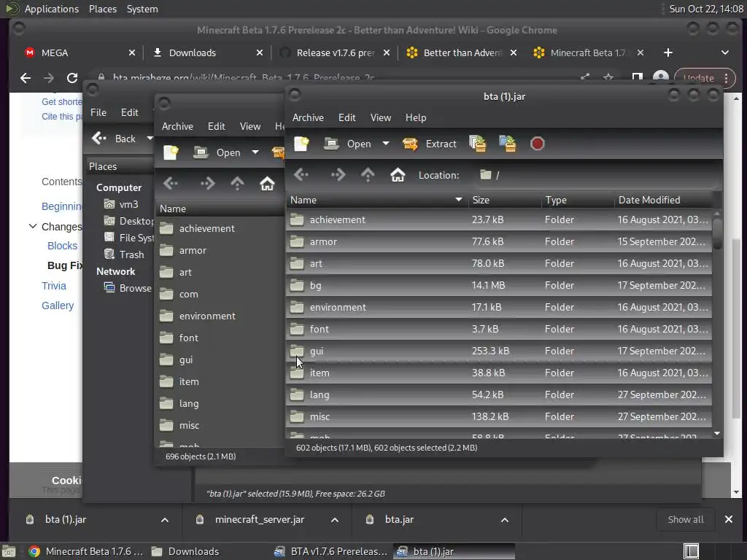Open options chevron for minecraft_server.jar download
747x560 pixels.
[x=335, y=520]
